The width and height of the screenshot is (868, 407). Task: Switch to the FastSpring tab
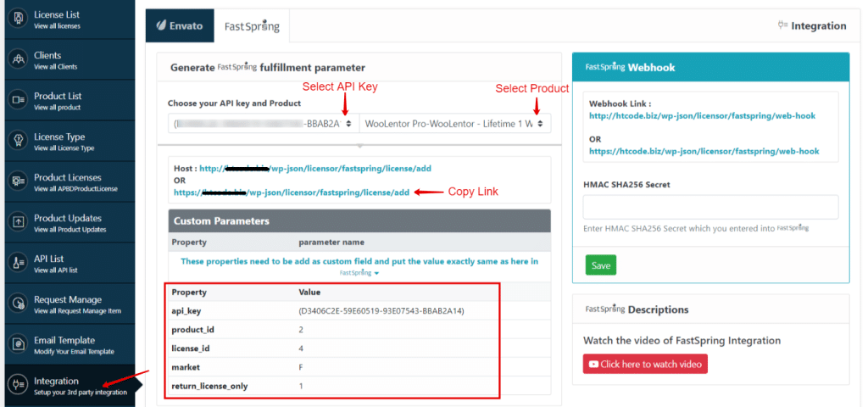click(x=252, y=26)
